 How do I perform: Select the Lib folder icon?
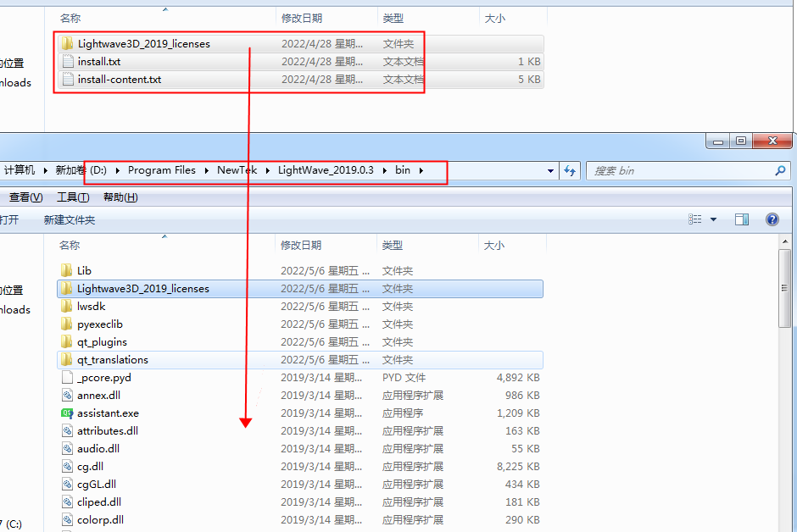click(x=68, y=271)
